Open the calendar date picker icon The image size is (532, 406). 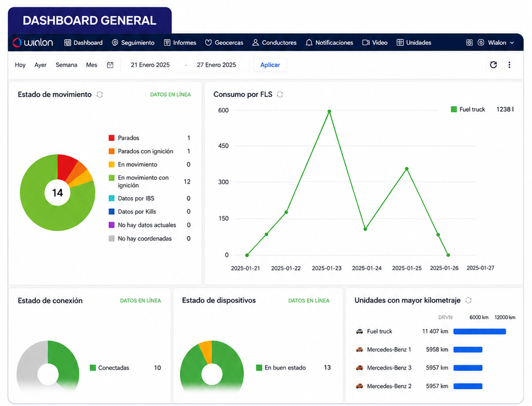point(110,65)
